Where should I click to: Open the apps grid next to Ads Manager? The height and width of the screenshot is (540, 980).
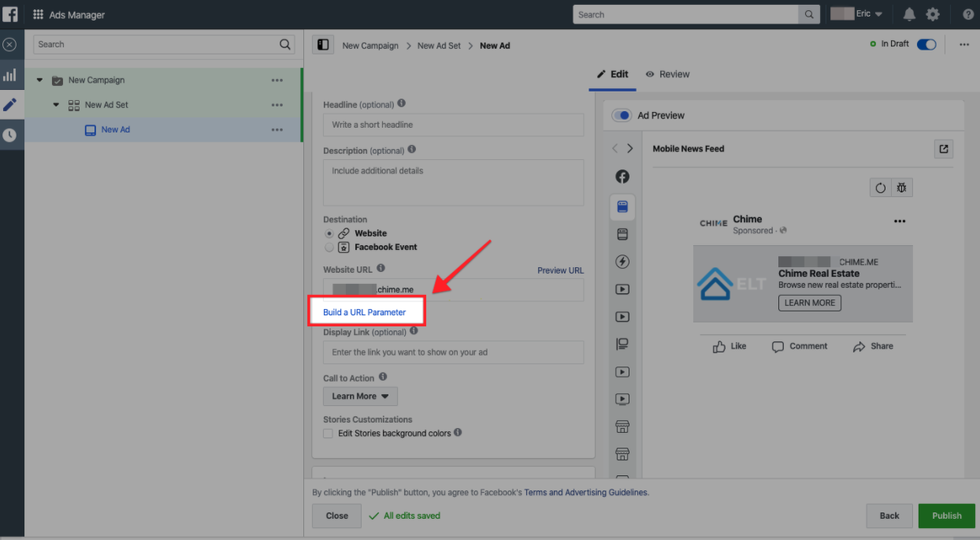pyautogui.click(x=38, y=15)
